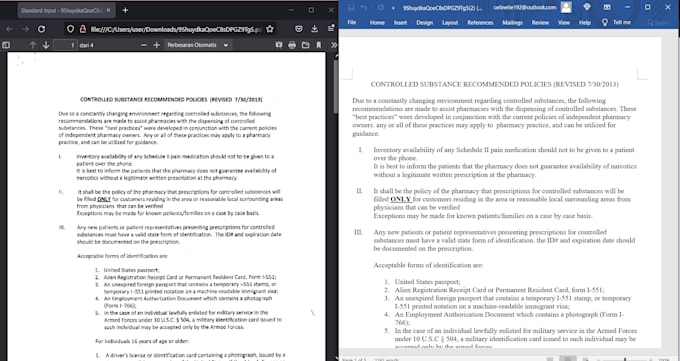This screenshot has height=361, width=680.
Task: Switch to the Mailings ribbon tab
Action: (x=512, y=22)
